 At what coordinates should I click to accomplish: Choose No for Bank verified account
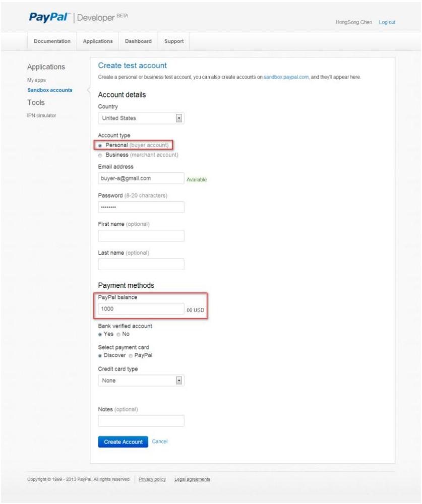click(118, 335)
